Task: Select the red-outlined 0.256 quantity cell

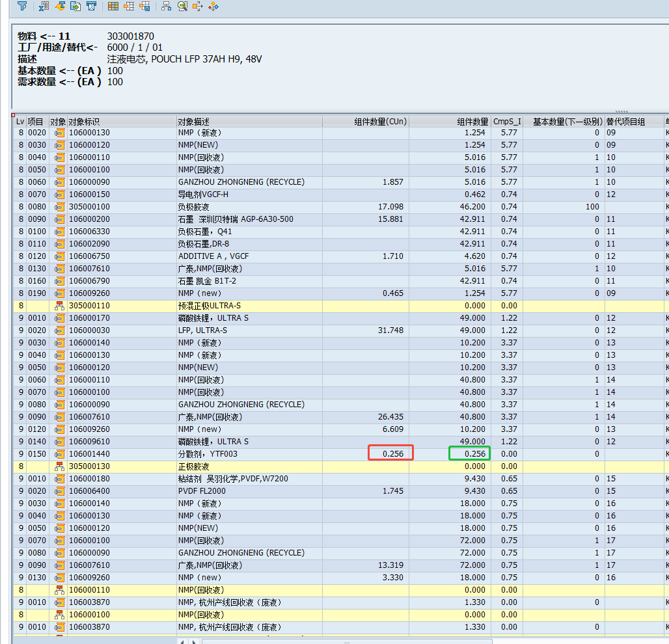Action: coord(390,453)
